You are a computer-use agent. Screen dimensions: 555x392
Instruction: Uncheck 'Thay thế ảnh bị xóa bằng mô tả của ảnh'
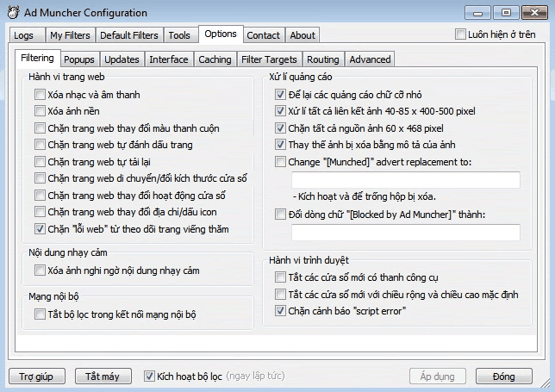tap(280, 145)
